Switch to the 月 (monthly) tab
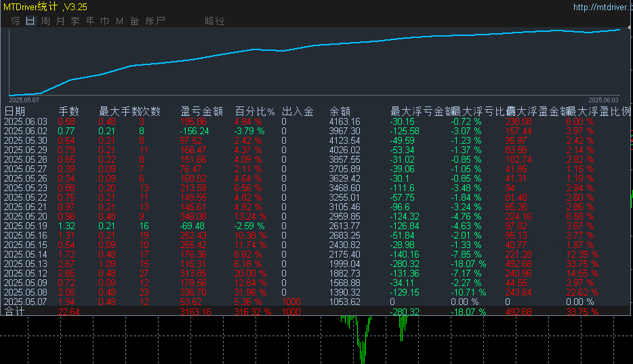The width and height of the screenshot is (633, 364). click(60, 21)
